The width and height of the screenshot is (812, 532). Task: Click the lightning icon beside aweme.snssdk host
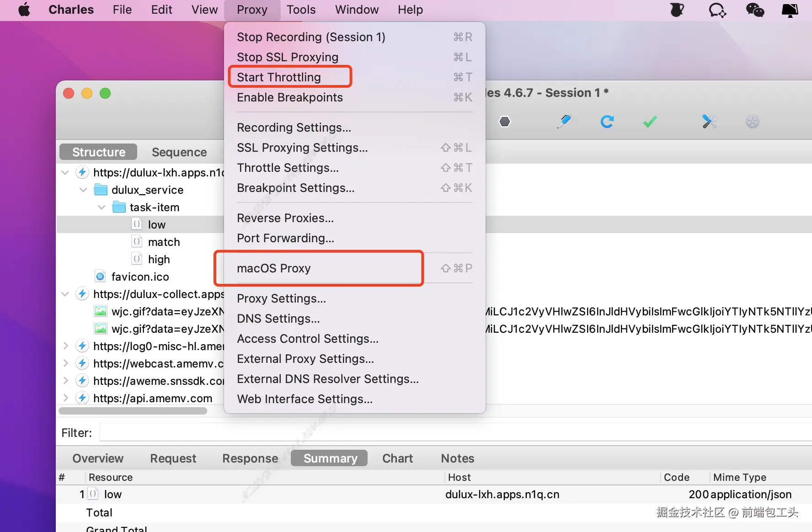click(82, 381)
